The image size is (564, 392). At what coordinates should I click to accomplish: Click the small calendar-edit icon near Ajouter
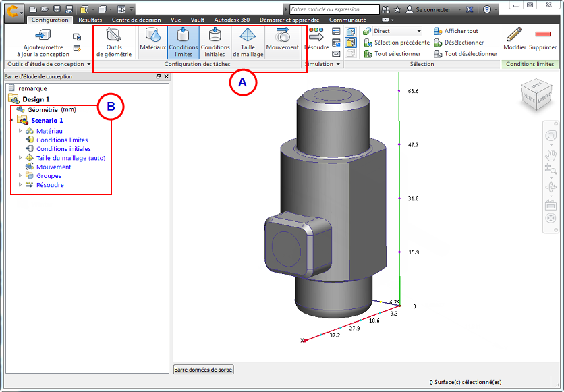click(x=77, y=48)
